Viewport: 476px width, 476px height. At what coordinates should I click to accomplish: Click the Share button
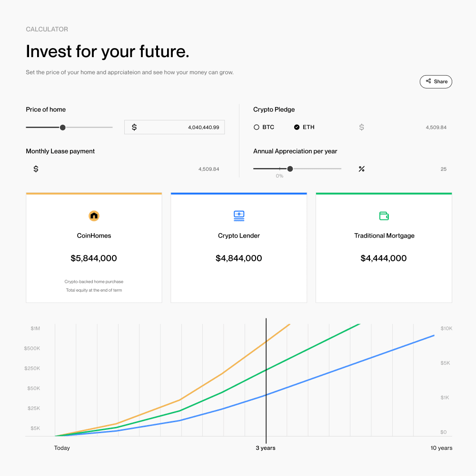tap(436, 82)
